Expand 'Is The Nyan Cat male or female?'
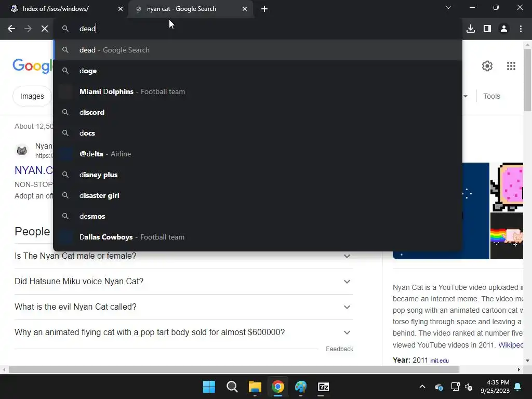The width and height of the screenshot is (532, 399). (x=184, y=256)
